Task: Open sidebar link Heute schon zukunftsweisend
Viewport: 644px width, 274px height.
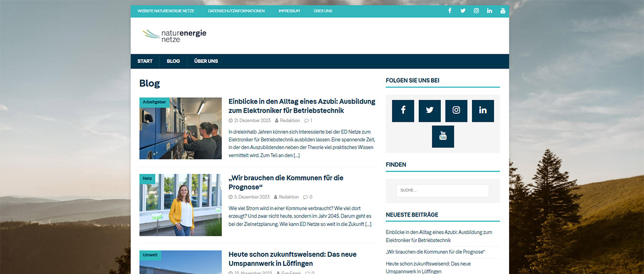Action: 428,267
